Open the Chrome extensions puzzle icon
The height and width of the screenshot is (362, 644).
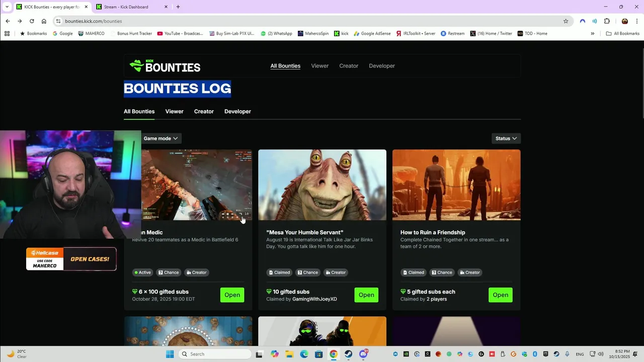[607, 21]
